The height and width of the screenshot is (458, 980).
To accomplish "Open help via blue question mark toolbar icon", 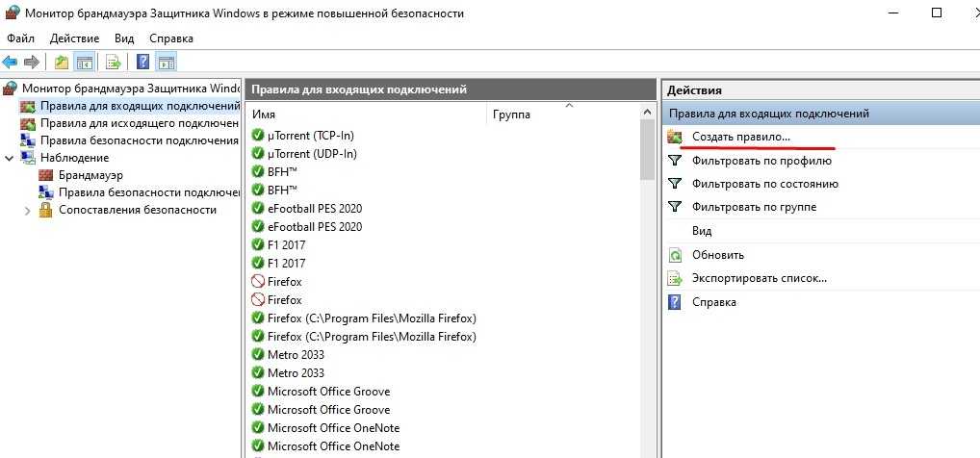I will 142,63.
